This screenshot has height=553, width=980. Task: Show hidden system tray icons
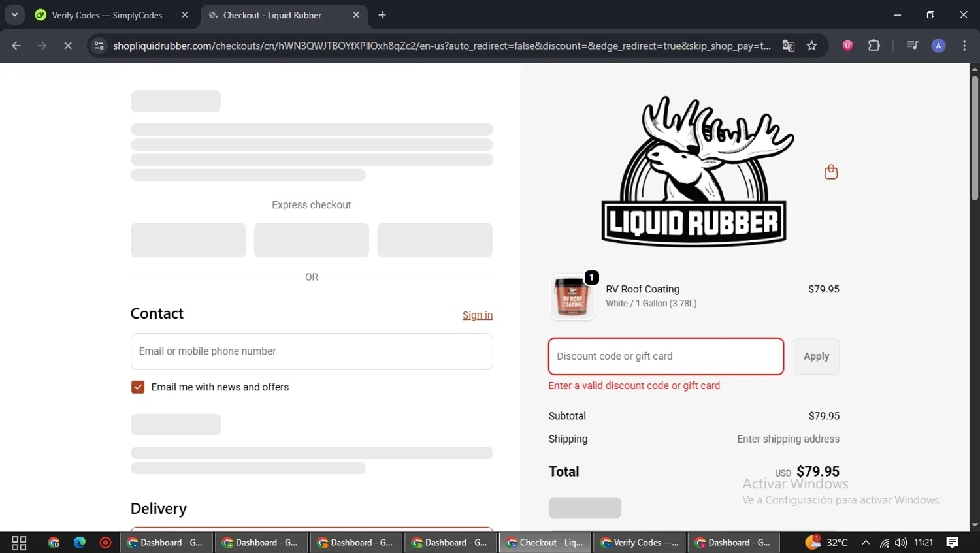(x=866, y=543)
